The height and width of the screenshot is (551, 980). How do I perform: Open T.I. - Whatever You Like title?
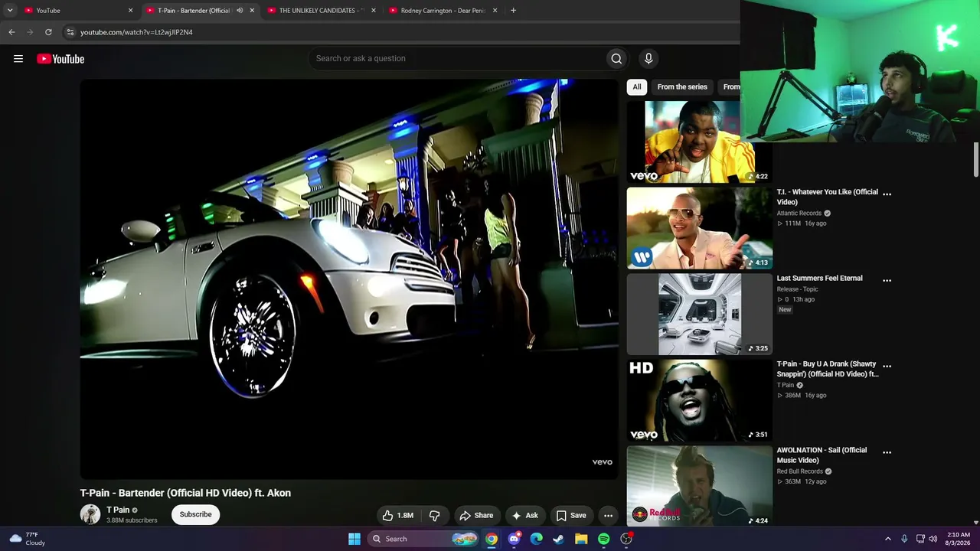[x=828, y=197]
